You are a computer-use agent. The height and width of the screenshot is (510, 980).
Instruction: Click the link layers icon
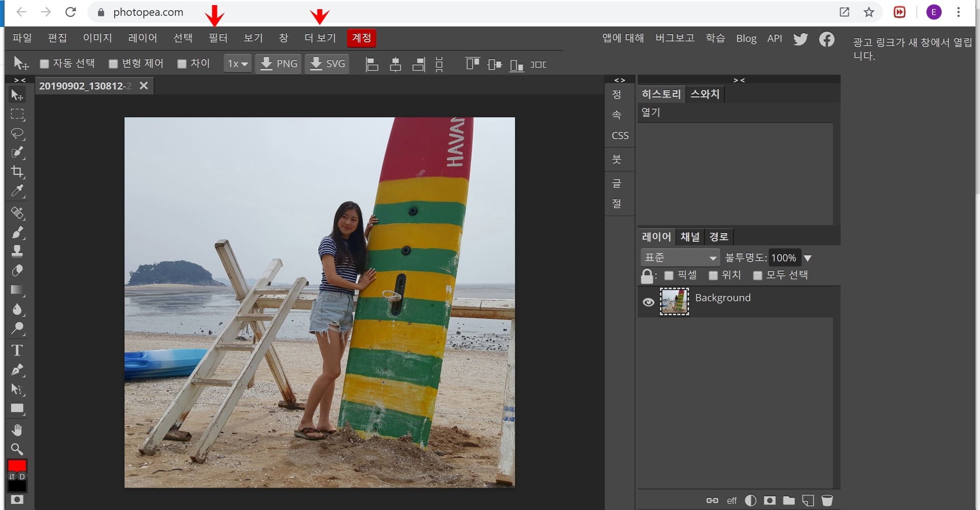point(712,500)
